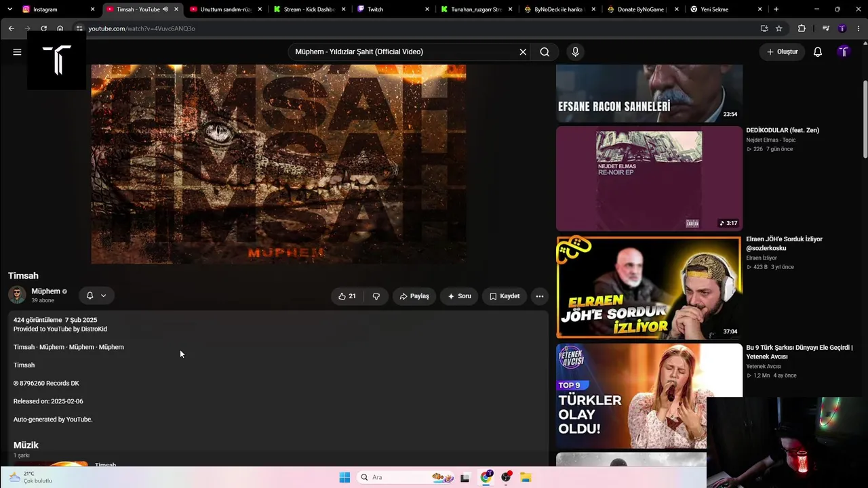Screen dimensions: 868x488
Task: Install or cast via the address bar screen icon
Action: tap(764, 28)
